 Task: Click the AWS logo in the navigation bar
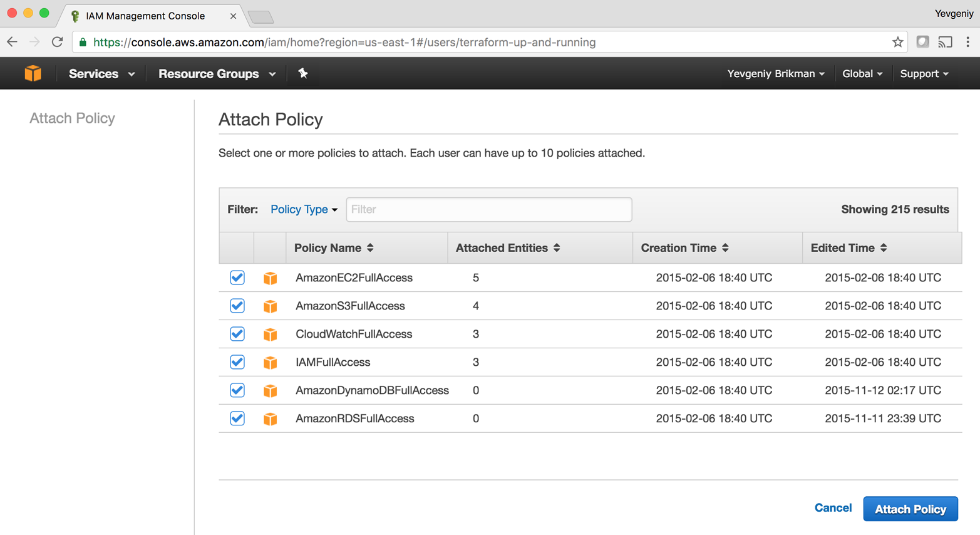[32, 73]
